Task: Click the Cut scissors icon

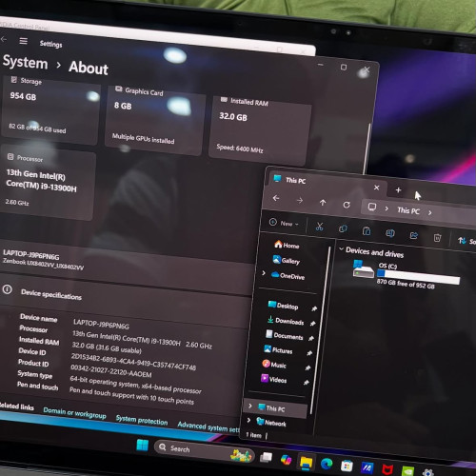Action: click(x=319, y=227)
